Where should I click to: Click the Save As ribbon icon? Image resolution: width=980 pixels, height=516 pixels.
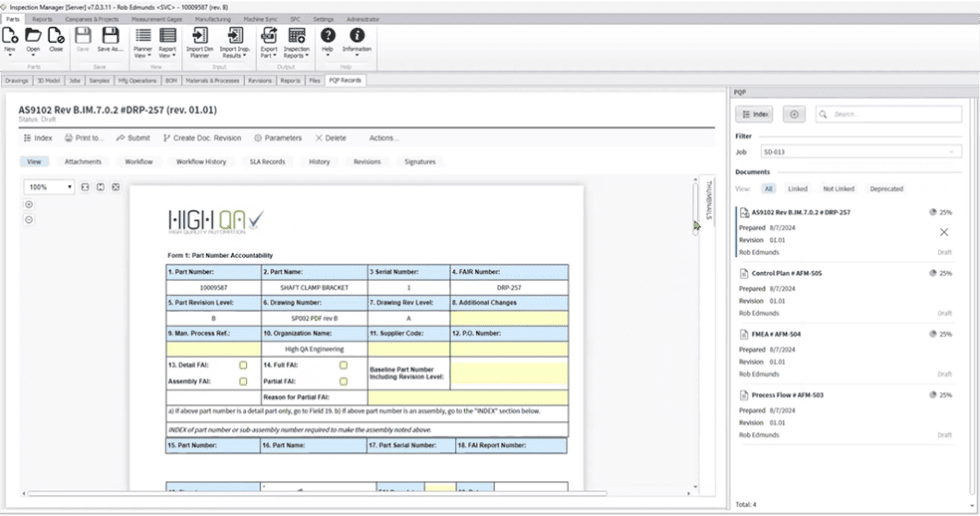109,37
